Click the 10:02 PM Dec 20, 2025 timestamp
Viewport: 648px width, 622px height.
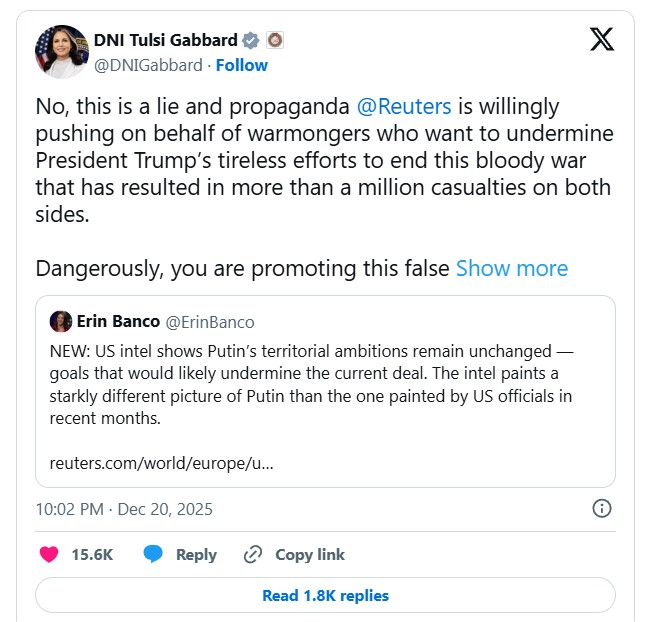coord(124,508)
